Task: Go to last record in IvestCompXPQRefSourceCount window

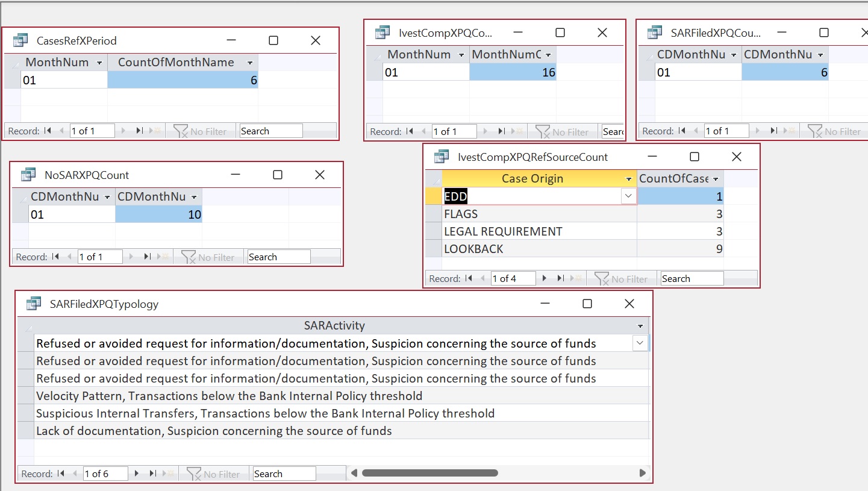Action: click(x=560, y=278)
